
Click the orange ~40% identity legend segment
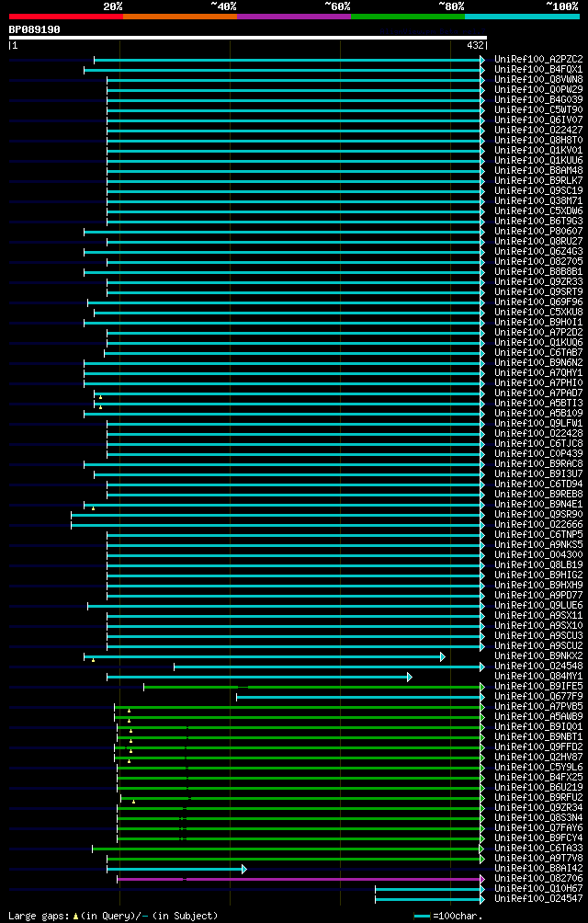180,17
